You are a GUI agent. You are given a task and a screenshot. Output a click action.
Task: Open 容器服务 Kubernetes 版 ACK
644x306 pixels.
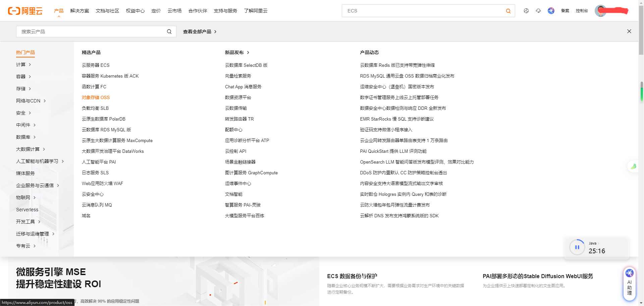point(110,76)
